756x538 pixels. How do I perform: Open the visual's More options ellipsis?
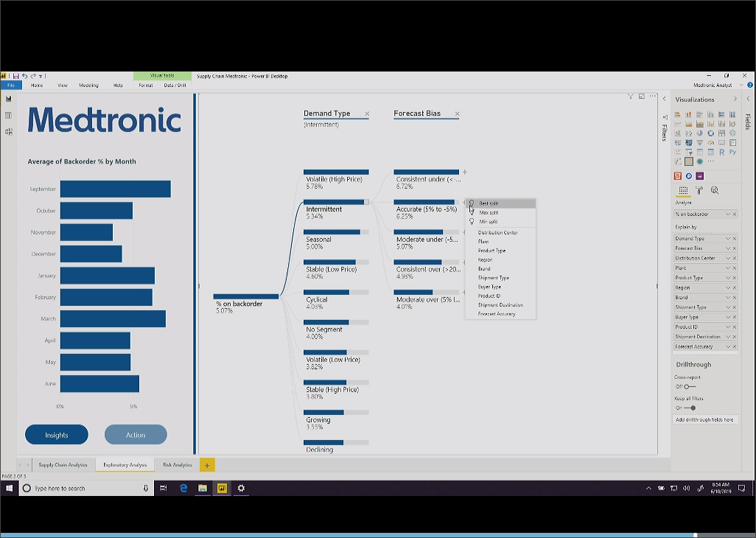click(x=653, y=97)
